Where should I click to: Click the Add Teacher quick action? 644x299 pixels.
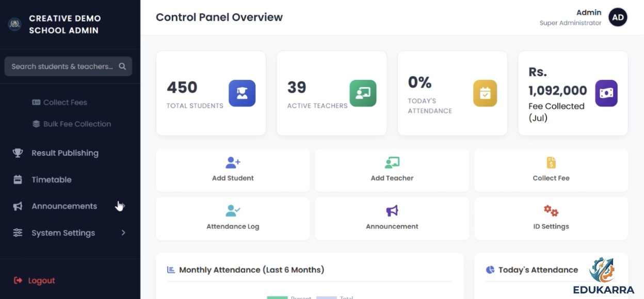(x=392, y=170)
